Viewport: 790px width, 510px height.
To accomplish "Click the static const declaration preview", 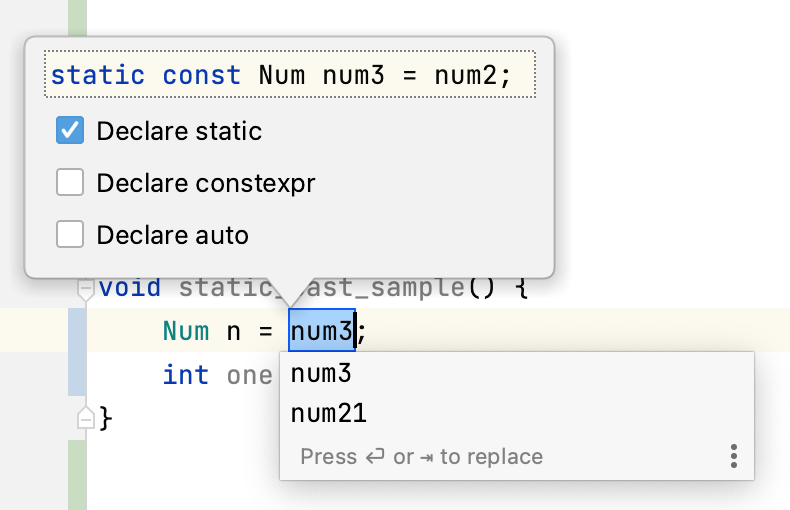I will point(290,76).
